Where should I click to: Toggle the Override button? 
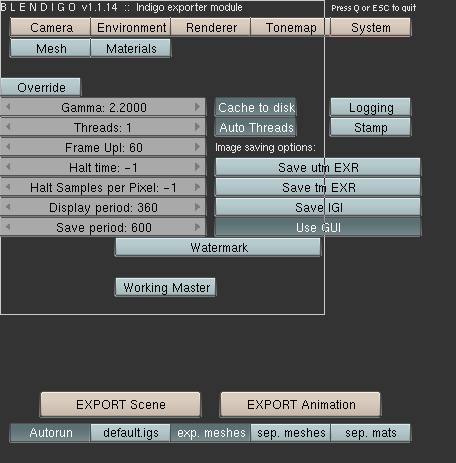click(41, 87)
